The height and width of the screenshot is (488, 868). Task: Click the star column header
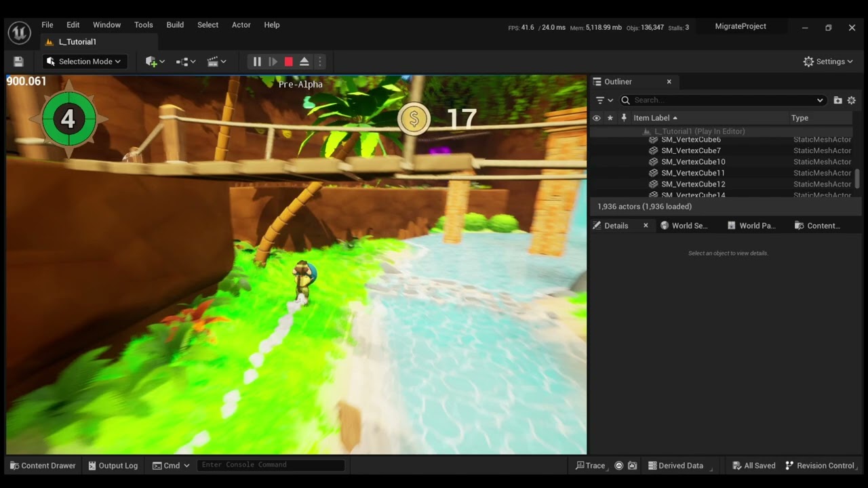pyautogui.click(x=610, y=118)
